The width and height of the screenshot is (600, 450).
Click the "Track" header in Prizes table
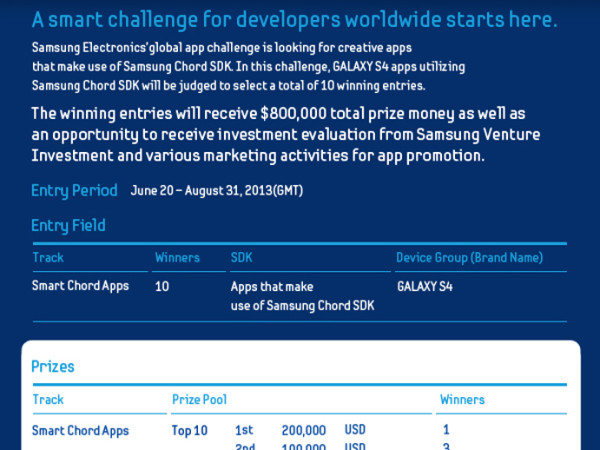point(48,400)
